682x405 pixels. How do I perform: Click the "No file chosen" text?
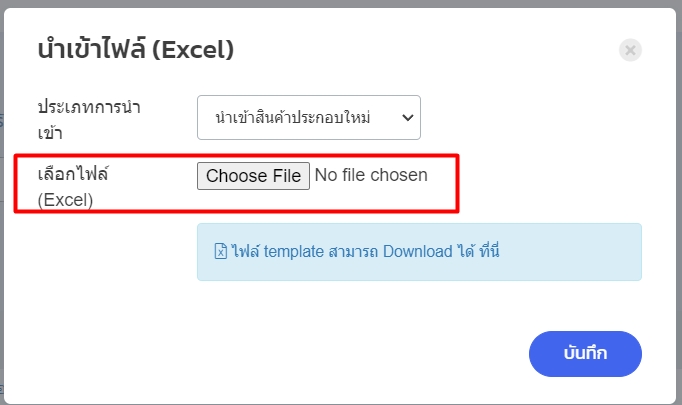click(371, 176)
